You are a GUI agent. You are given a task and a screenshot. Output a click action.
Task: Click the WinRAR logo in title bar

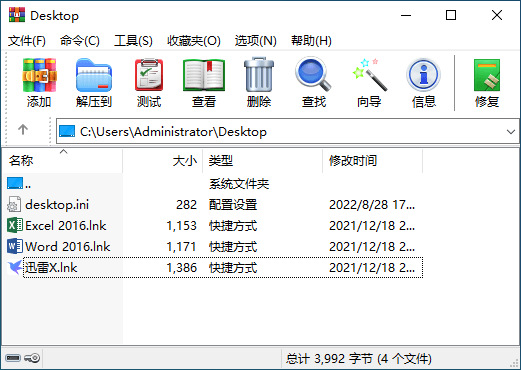[17, 15]
